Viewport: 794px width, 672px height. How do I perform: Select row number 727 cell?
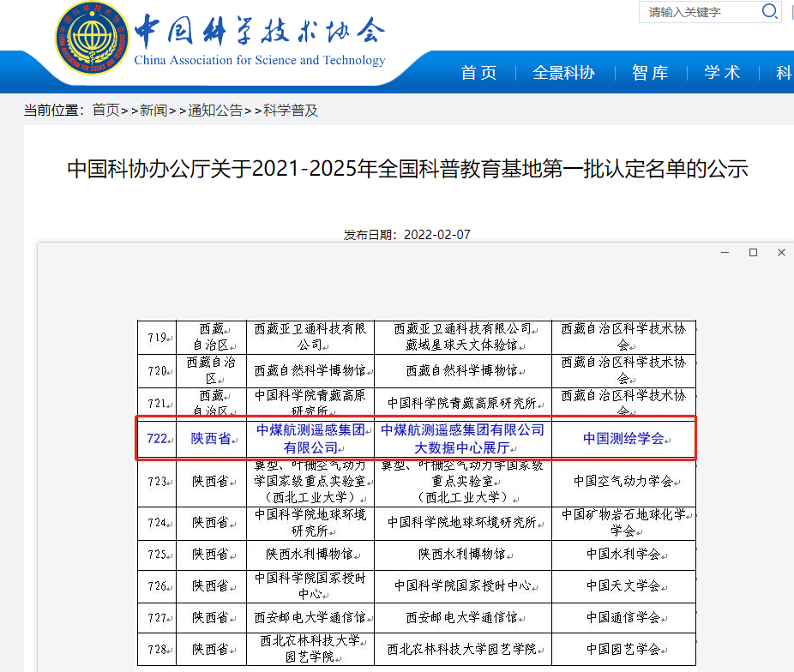[x=157, y=618]
